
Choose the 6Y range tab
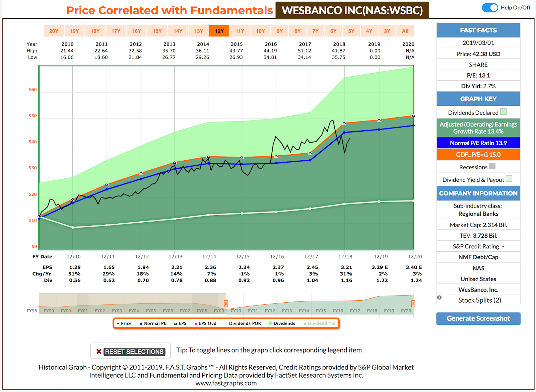333,31
